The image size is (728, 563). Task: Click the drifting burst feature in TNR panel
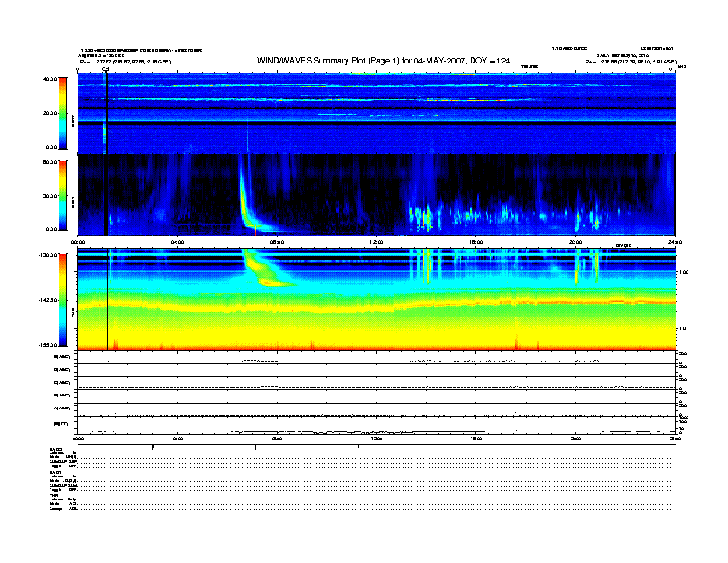tap(267, 270)
